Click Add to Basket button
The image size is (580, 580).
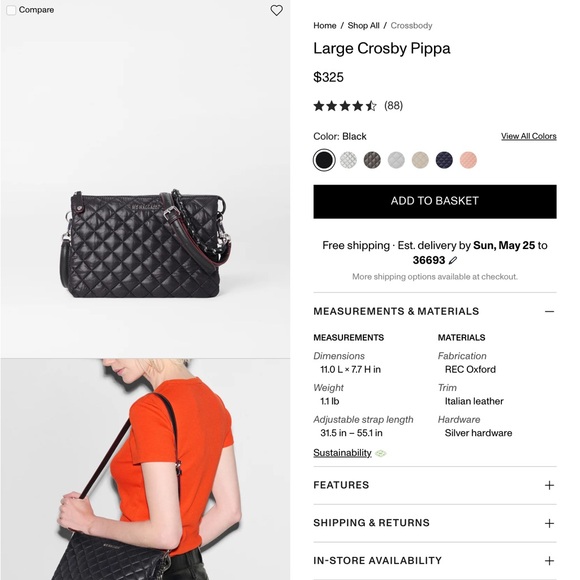pyautogui.click(x=435, y=202)
